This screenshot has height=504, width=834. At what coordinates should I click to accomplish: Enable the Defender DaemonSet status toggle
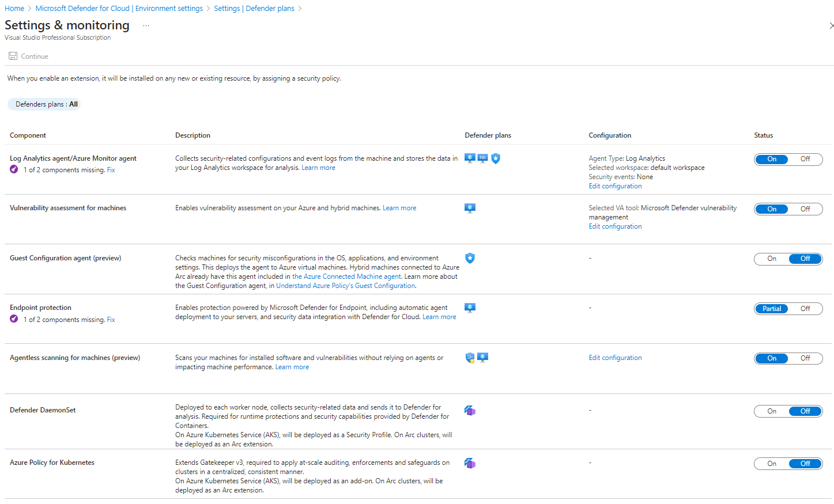772,411
